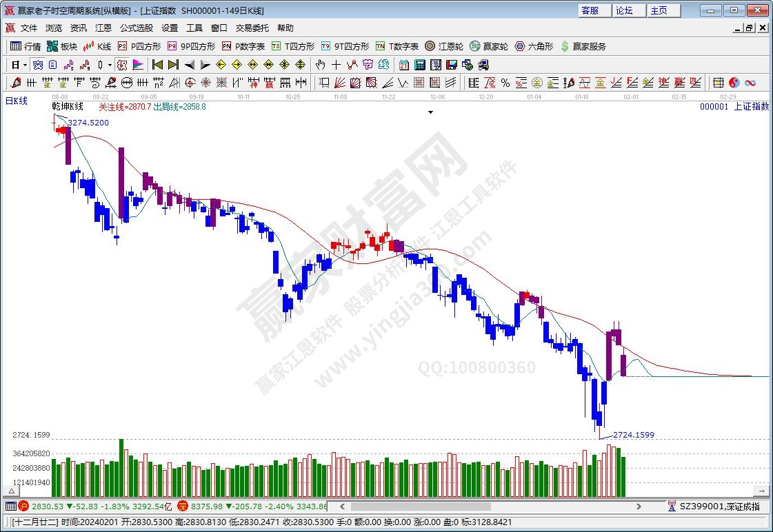Expand the candlestick style dropdown arrow

click(x=110, y=65)
